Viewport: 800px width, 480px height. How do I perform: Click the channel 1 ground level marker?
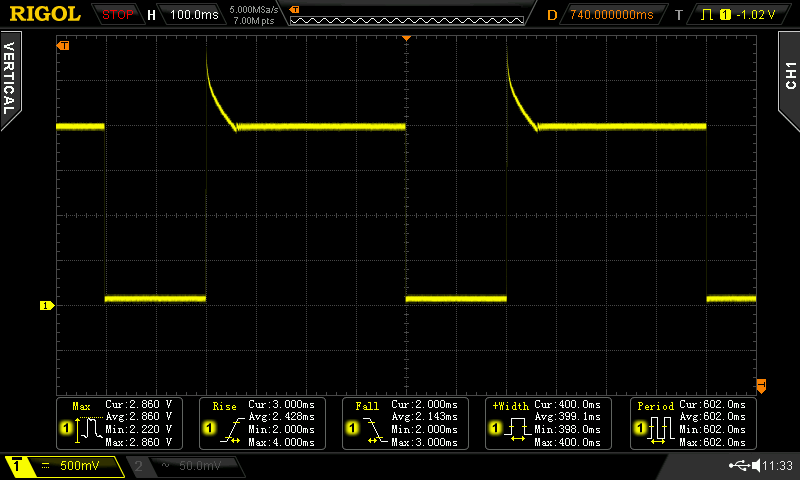coord(44,305)
